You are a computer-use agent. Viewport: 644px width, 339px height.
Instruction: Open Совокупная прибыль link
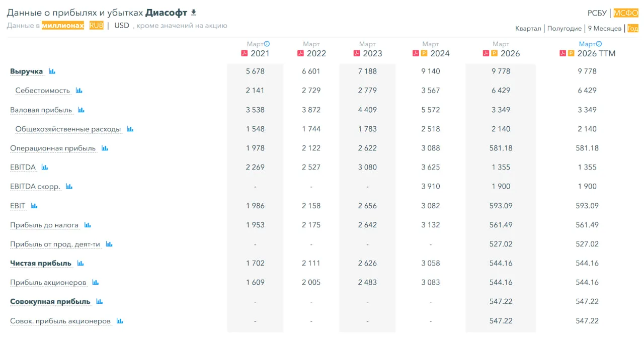pyautogui.click(x=50, y=301)
